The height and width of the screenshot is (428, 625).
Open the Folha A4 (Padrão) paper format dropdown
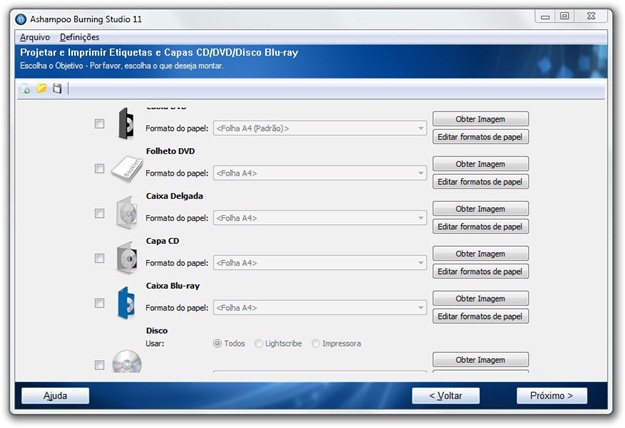coord(320,128)
